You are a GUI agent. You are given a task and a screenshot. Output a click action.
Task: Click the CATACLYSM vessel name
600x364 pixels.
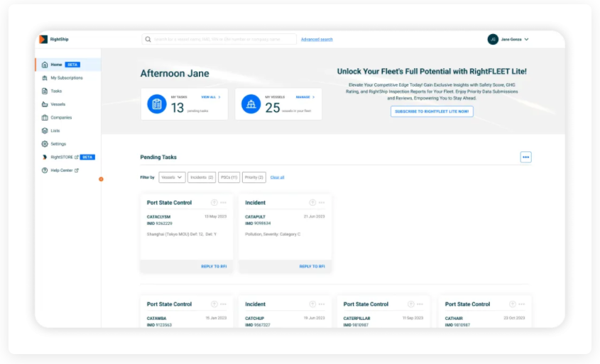(158, 217)
